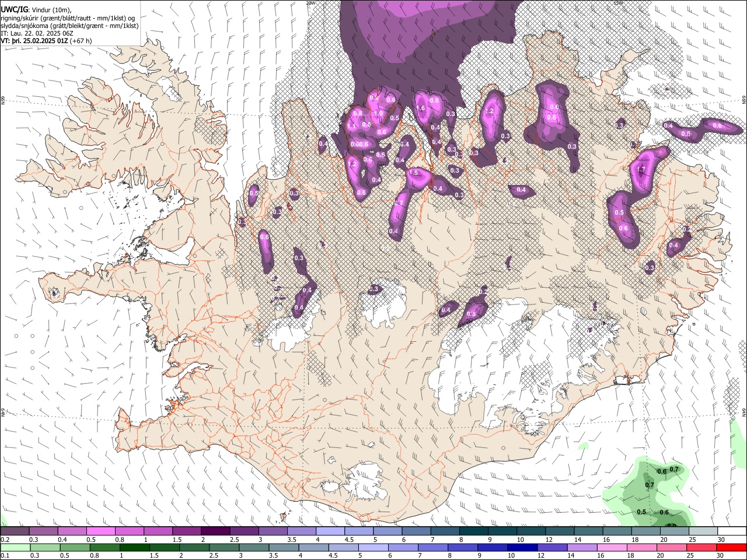Pick the rain scale swatch between 18 and 20

641,548
